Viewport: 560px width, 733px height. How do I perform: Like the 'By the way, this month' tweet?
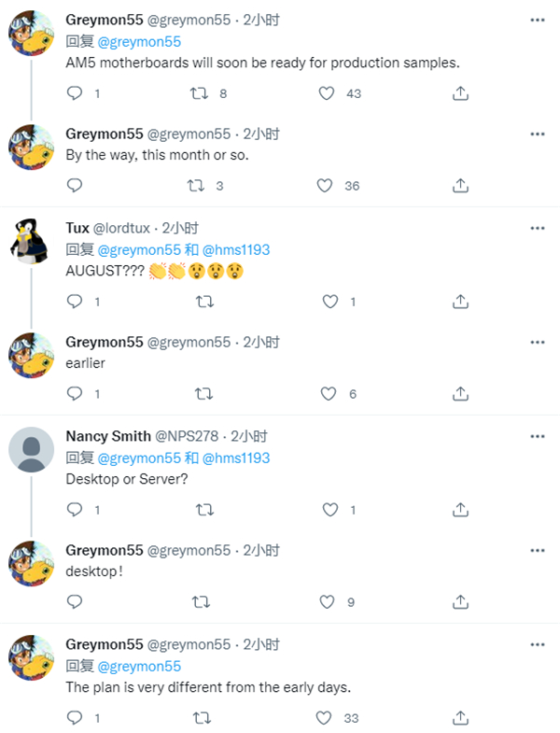click(x=326, y=186)
